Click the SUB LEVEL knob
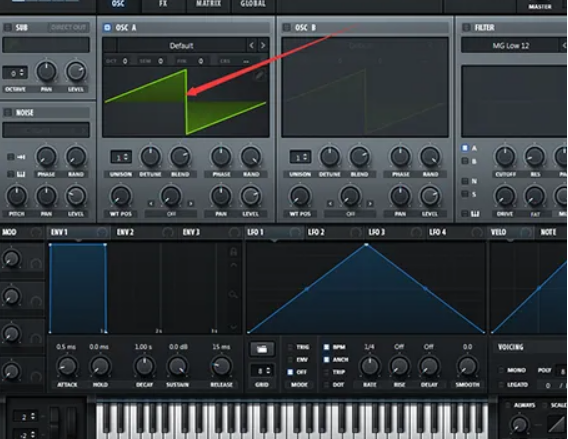Screen dimensions: 568x439 pos(76,71)
